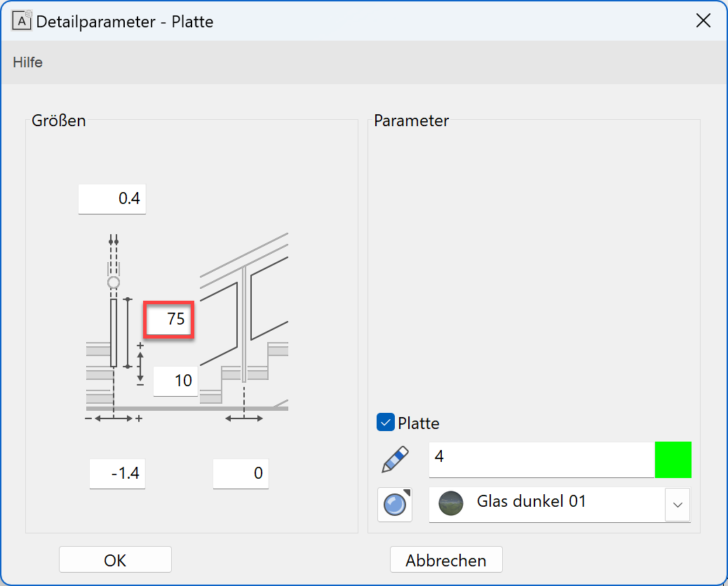Click the highlighted 75 height field
Screen dimensions: 728x586
(169, 320)
